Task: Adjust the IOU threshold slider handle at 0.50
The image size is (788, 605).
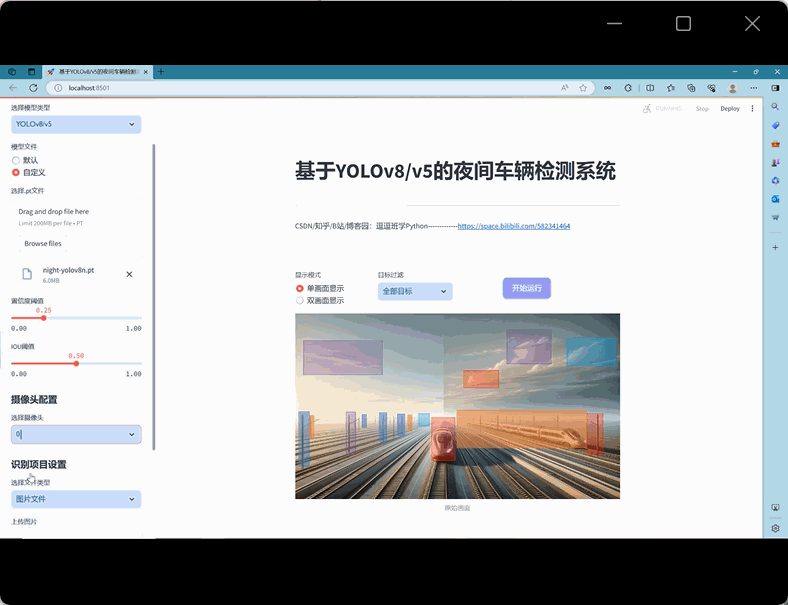Action: (76, 363)
